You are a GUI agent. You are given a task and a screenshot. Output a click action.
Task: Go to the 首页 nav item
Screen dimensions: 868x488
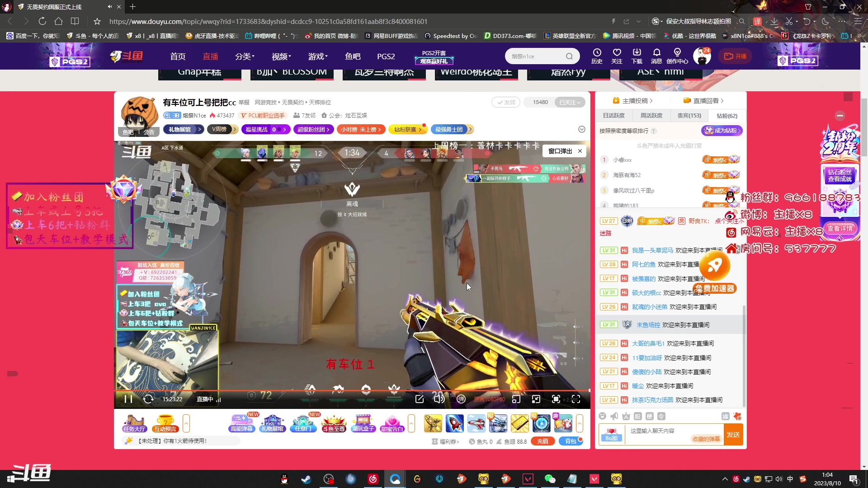(x=178, y=56)
